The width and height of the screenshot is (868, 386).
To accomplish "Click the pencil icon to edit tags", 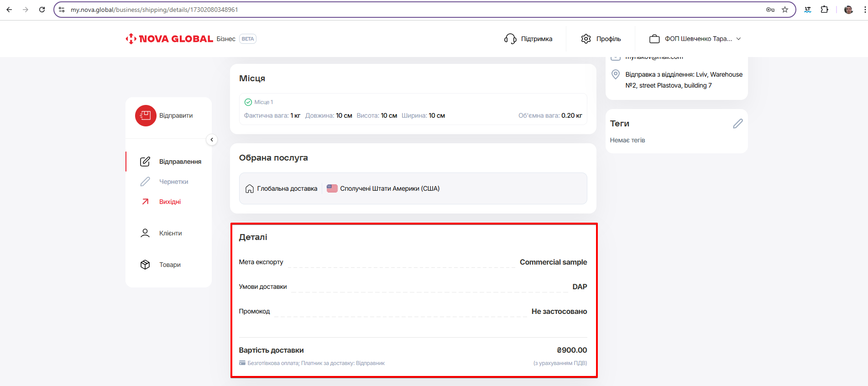I will [737, 124].
